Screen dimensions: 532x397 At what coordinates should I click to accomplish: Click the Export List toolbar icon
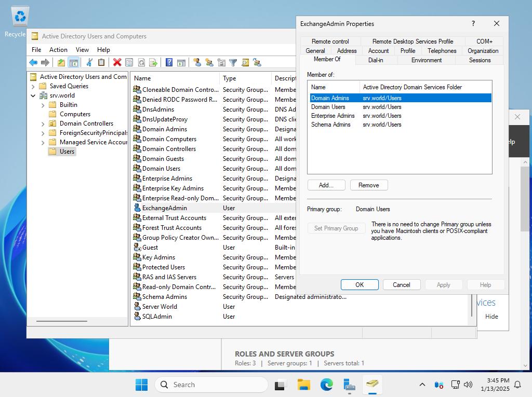(x=153, y=62)
